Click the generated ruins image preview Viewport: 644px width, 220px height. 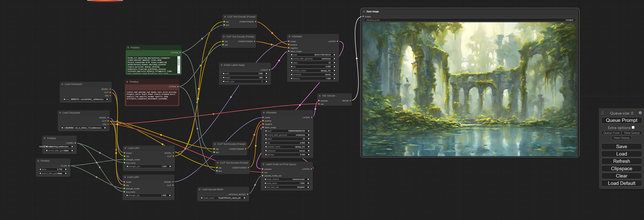point(470,89)
